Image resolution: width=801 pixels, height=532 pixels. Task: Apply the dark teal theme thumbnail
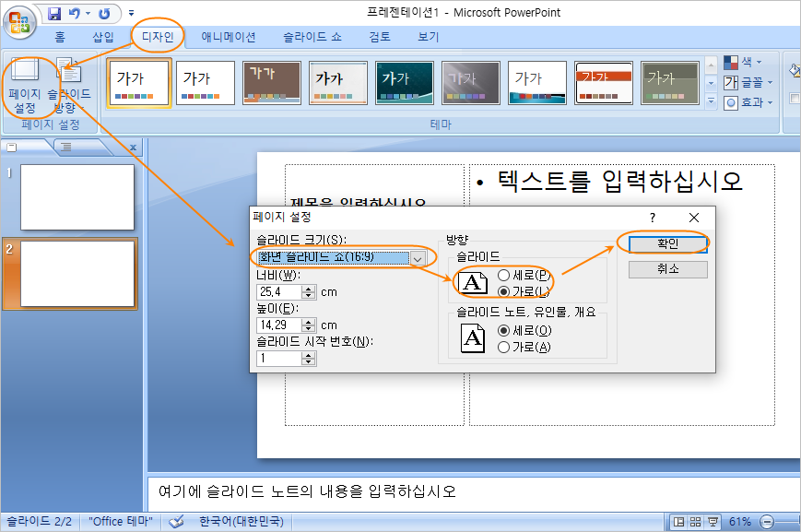405,83
